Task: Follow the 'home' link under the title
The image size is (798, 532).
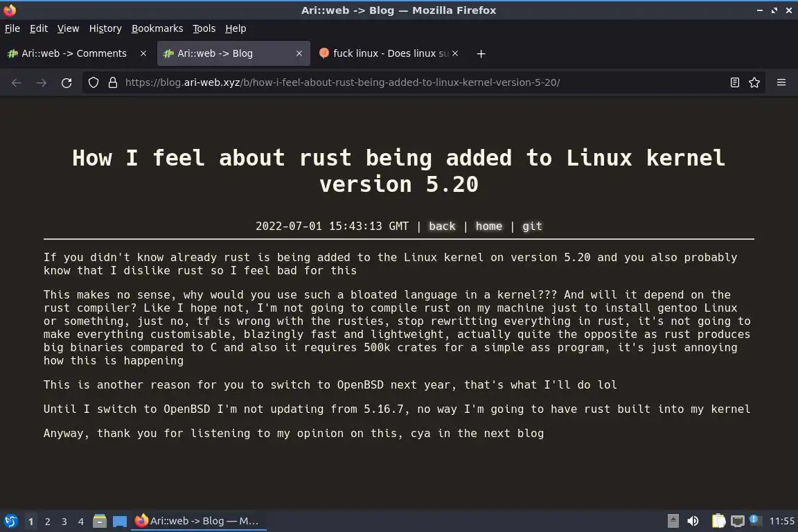Action: tap(488, 226)
